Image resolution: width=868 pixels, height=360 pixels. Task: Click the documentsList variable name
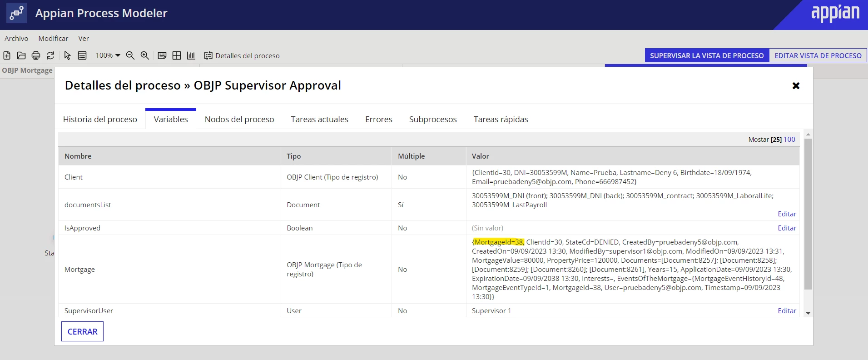click(87, 205)
